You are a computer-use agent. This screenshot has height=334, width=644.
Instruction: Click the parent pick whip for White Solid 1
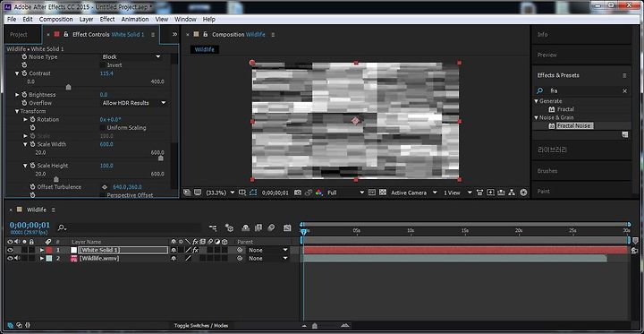click(240, 250)
